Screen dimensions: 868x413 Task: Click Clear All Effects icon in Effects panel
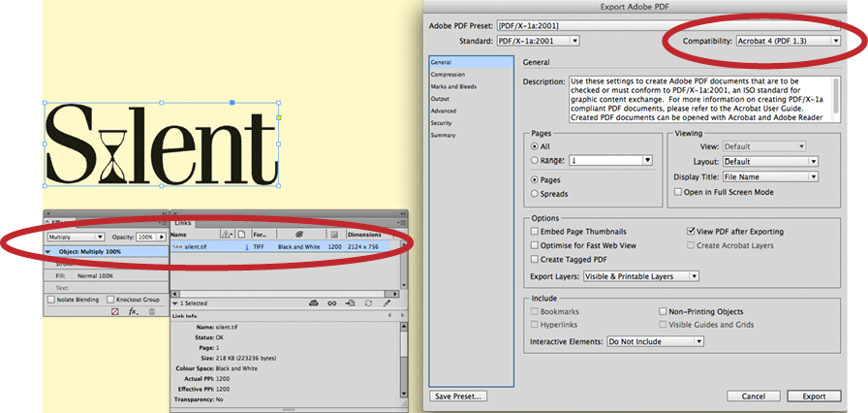(115, 311)
